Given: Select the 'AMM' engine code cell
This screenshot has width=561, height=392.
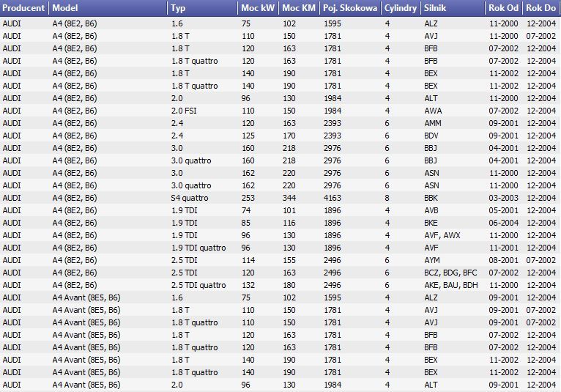Looking at the screenshot, I should click(433, 123).
